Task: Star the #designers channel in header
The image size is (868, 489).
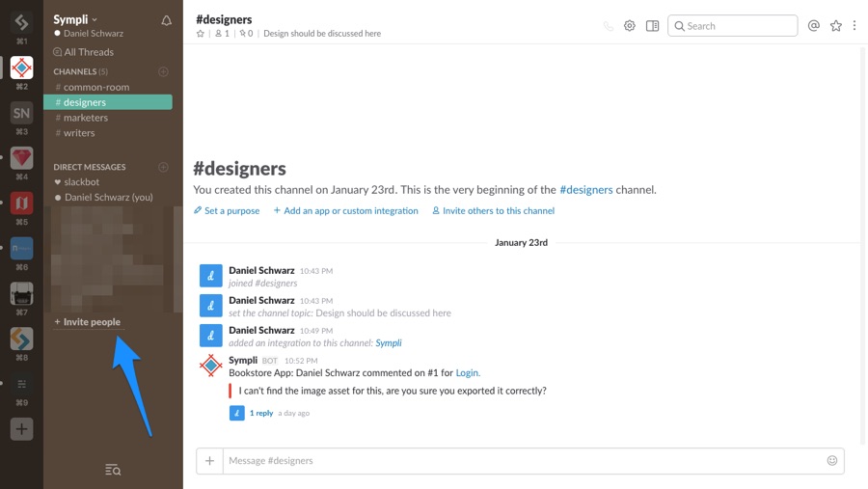Action: coord(201,34)
